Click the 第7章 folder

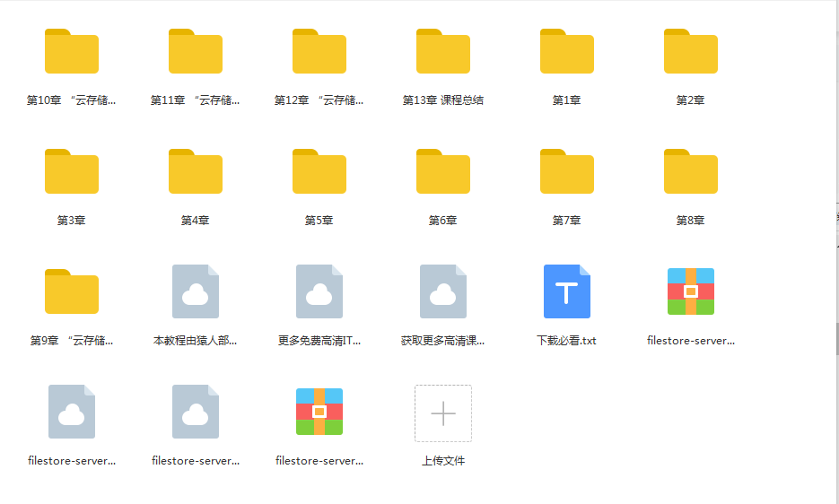[x=567, y=172]
